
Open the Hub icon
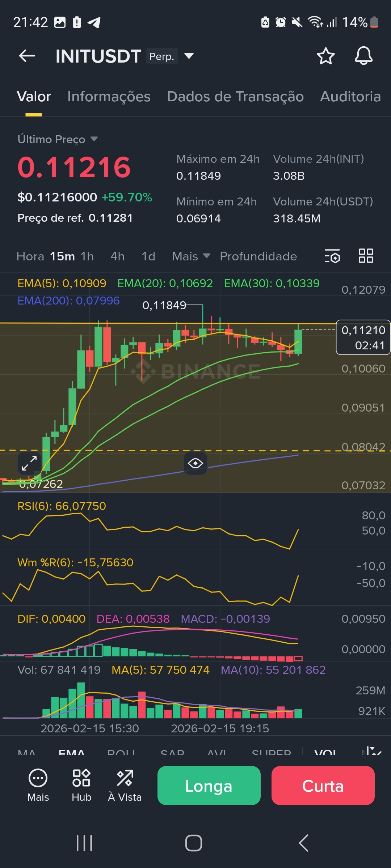(81, 785)
